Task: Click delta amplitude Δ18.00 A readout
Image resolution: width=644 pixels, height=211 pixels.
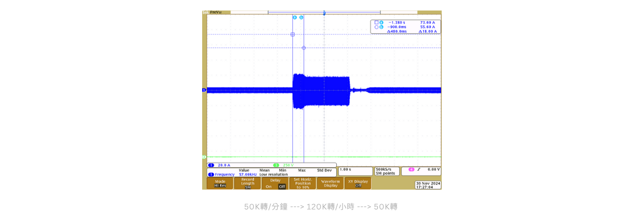Action: click(x=428, y=31)
